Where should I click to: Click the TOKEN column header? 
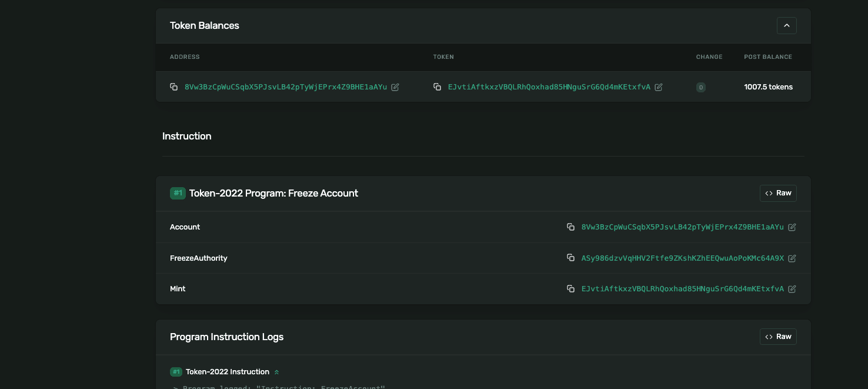click(443, 57)
